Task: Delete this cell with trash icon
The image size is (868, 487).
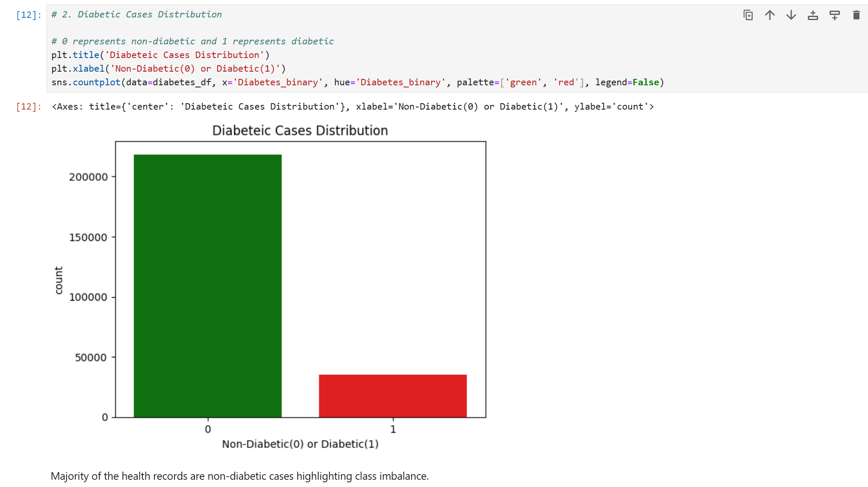Action: (856, 15)
